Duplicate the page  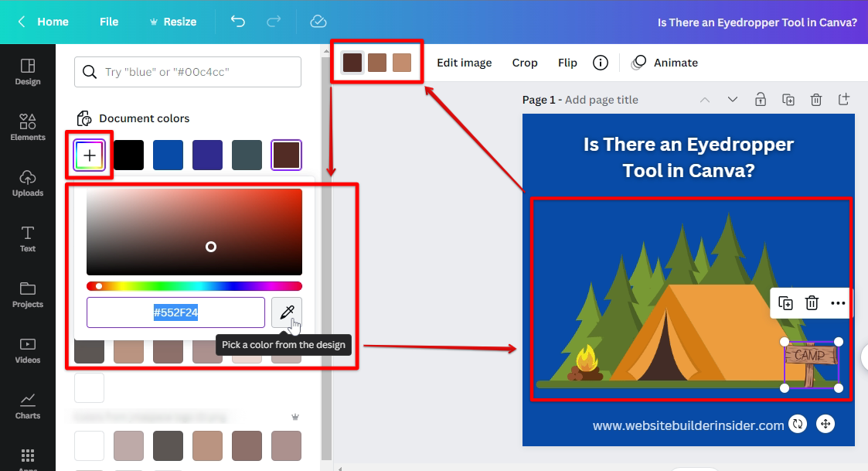point(788,100)
